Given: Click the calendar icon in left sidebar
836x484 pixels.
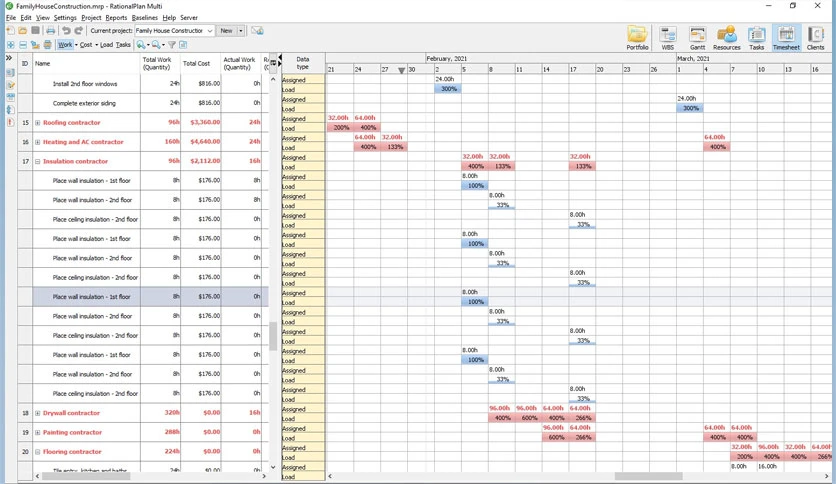Looking at the screenshot, I should (x=10, y=98).
